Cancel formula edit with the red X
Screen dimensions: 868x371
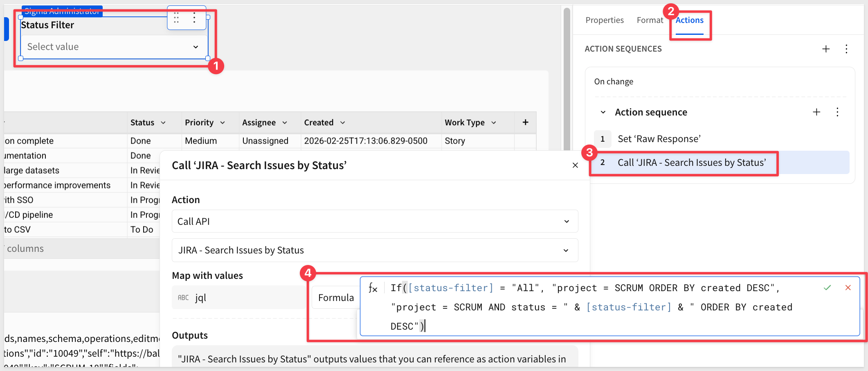(848, 288)
